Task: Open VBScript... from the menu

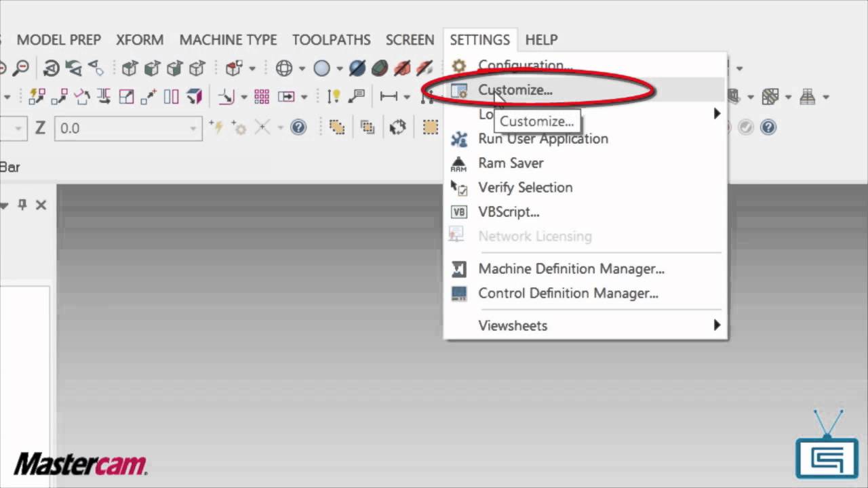Action: 586,211
